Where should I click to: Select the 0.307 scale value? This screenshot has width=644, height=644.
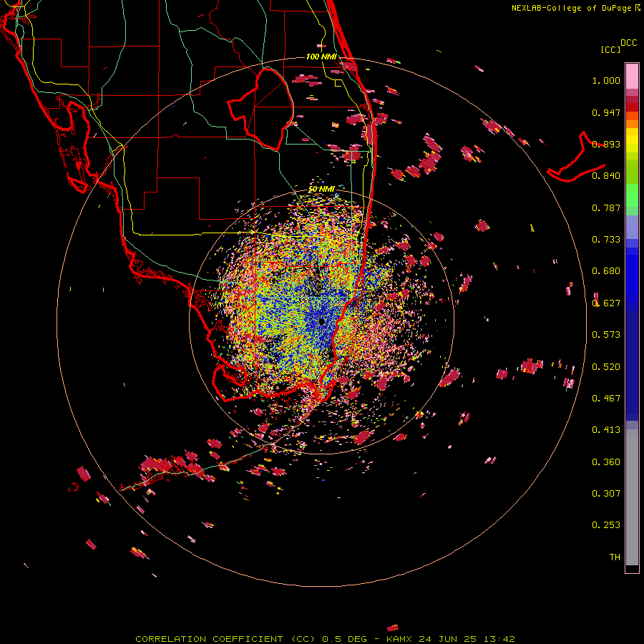click(x=606, y=494)
